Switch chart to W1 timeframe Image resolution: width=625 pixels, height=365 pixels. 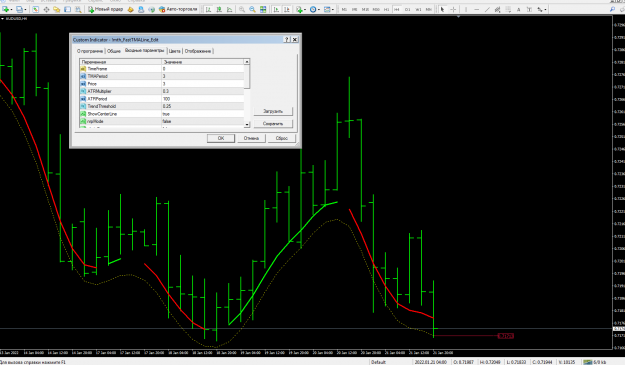point(418,9)
